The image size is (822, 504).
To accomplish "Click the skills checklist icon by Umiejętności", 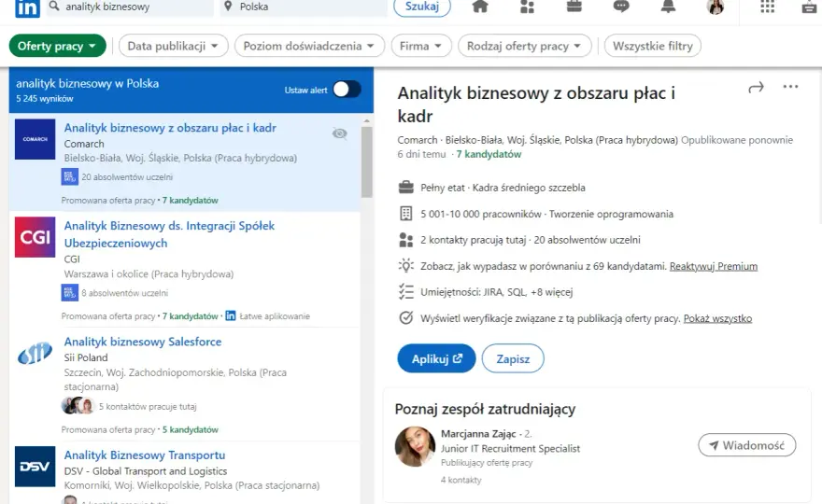I will [x=405, y=292].
